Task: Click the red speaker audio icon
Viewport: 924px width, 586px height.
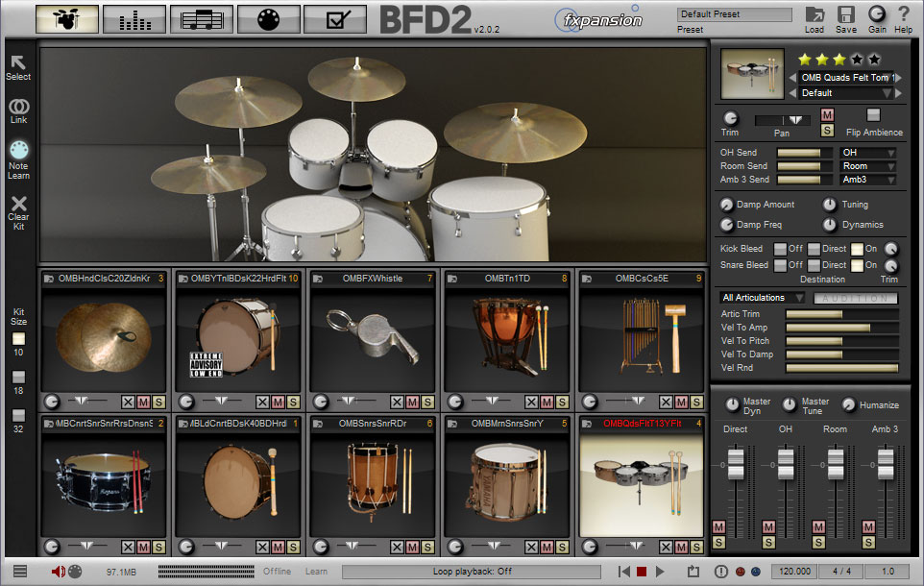Action: coord(59,572)
